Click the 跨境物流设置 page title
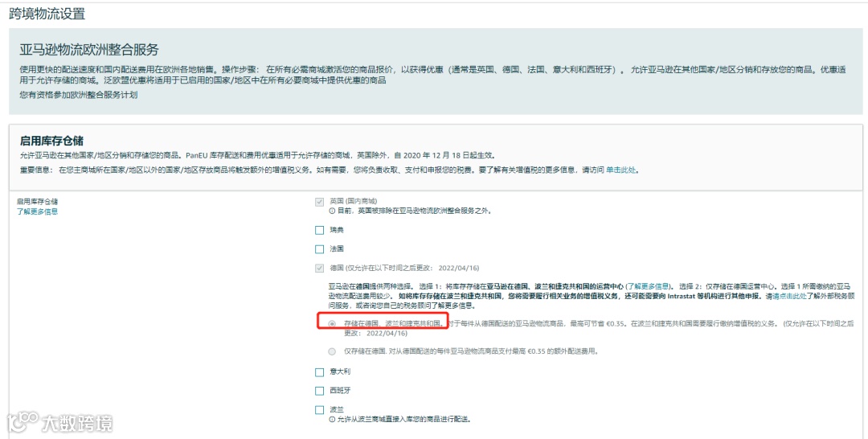 (47, 14)
